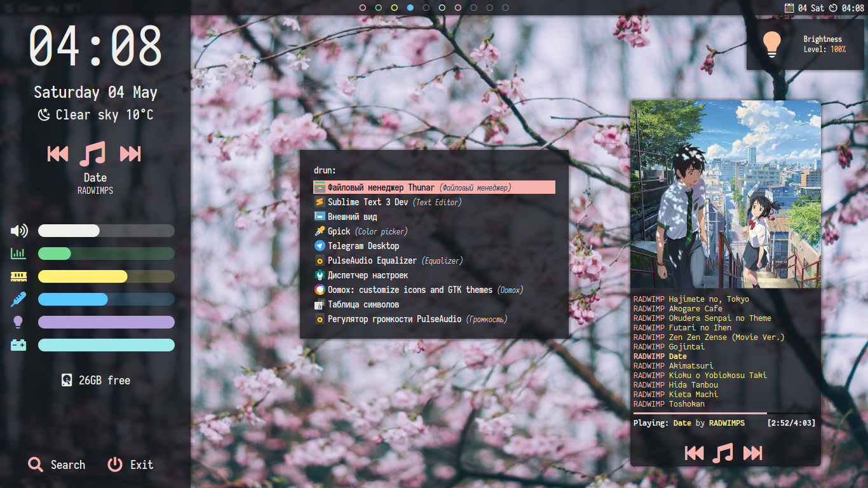Screen dimensions: 868x488
Task: Click the yellow memory usage bar
Action: coord(106,276)
